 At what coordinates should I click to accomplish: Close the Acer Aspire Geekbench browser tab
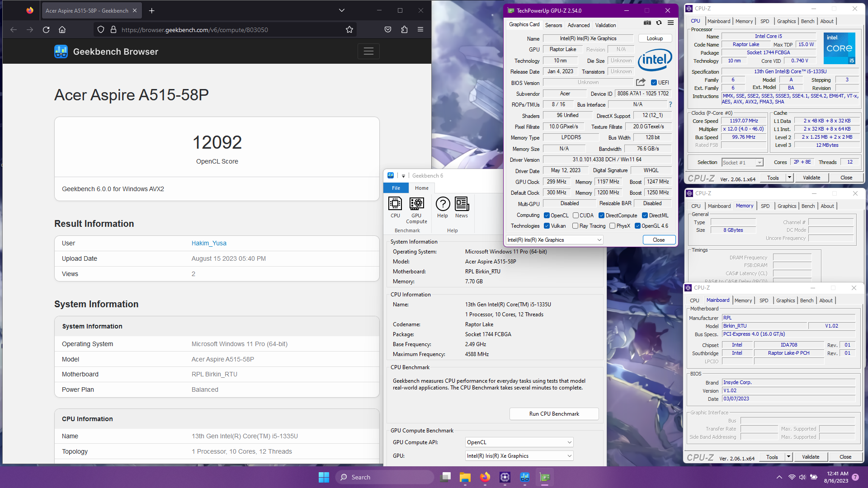[135, 10]
